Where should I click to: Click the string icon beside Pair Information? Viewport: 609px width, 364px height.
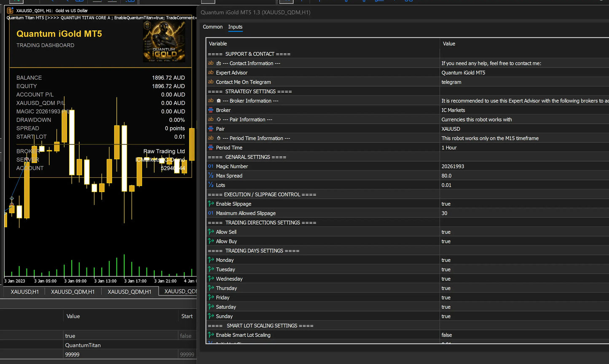point(211,119)
